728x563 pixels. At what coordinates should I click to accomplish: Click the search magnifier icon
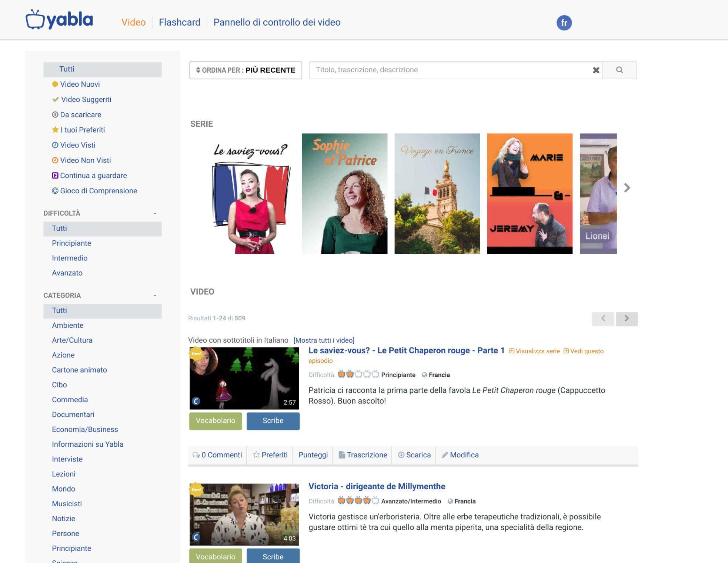point(619,70)
